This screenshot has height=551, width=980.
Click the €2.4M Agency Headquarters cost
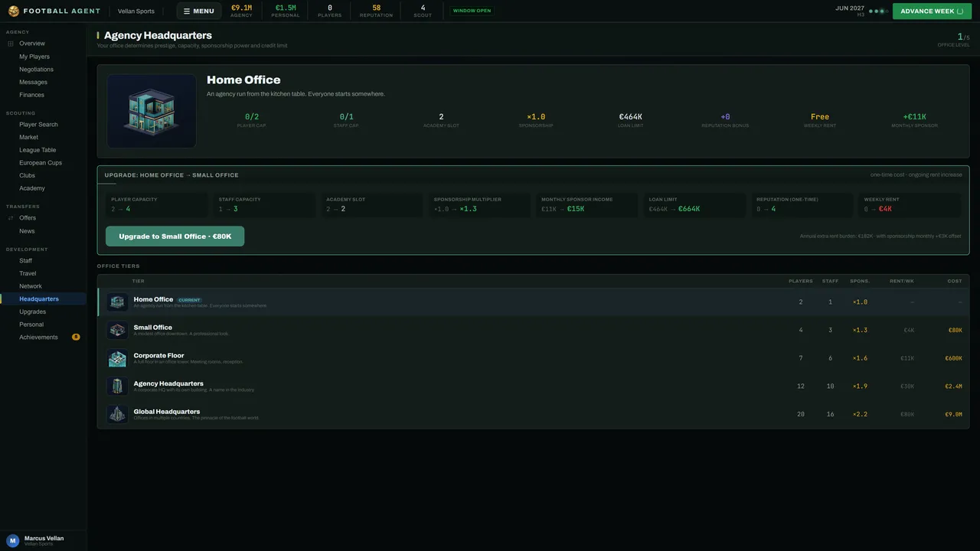pos(953,386)
